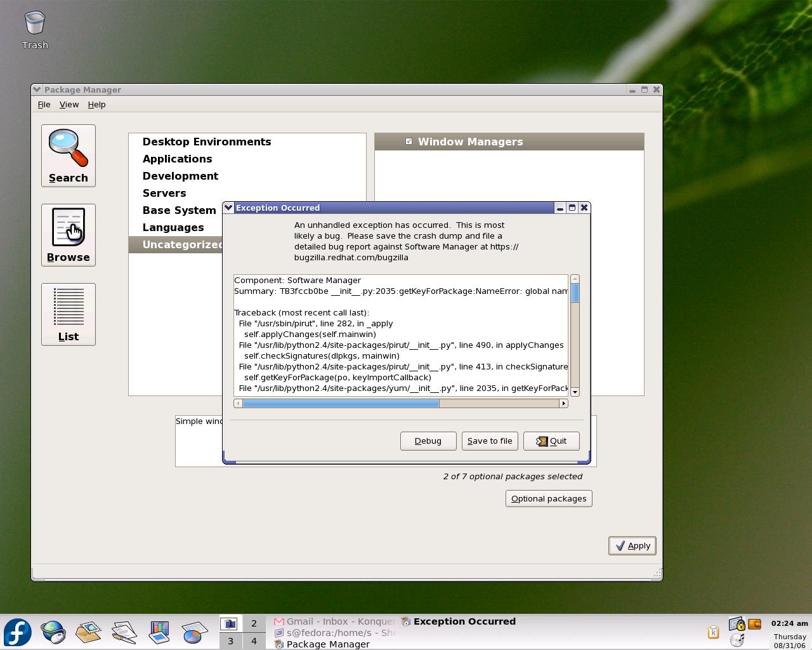The height and width of the screenshot is (650, 812).
Task: Click the traceback scroll-left arrow
Action: 238,404
